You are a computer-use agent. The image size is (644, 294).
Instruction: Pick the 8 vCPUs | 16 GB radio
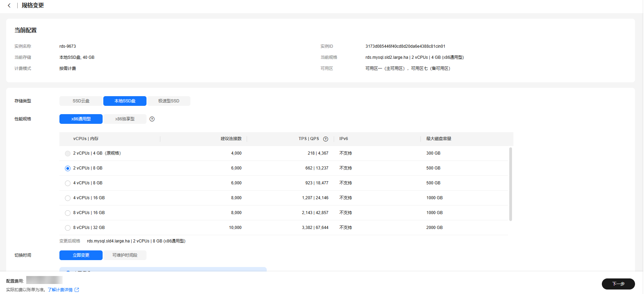click(68, 213)
